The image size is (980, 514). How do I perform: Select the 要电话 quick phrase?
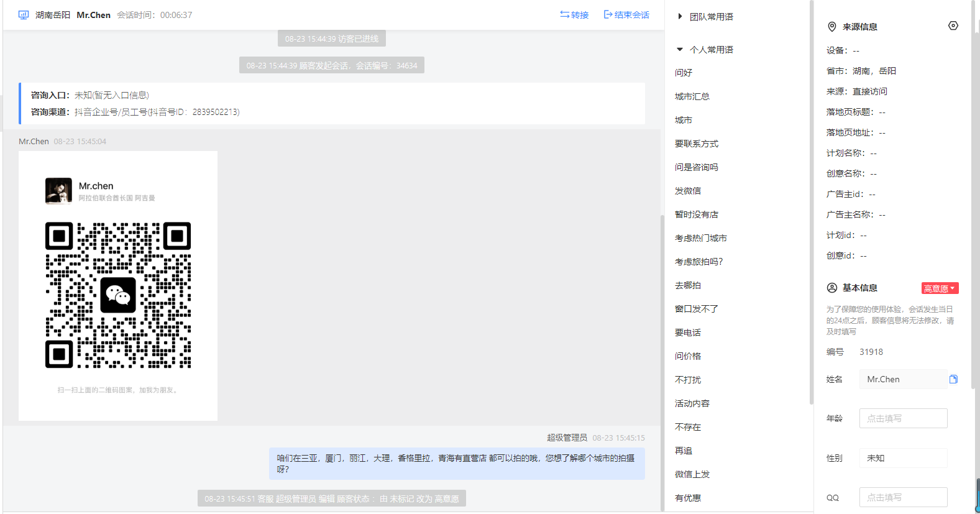click(x=688, y=333)
